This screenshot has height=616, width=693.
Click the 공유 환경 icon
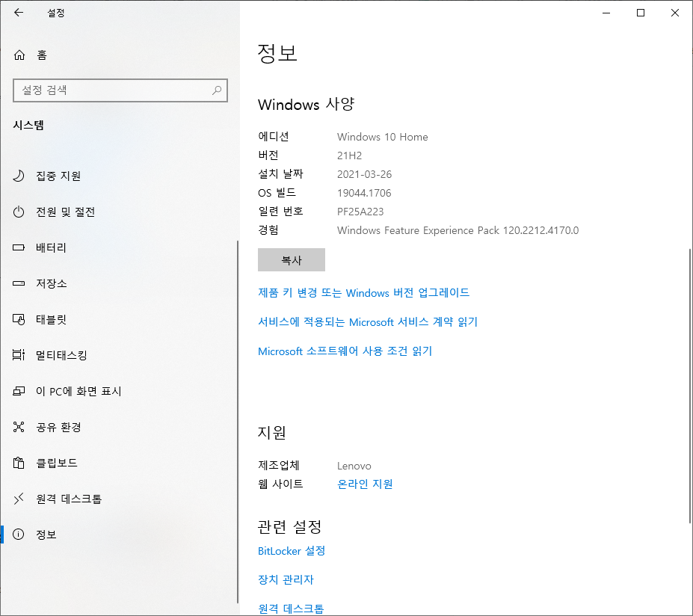pos(19,427)
